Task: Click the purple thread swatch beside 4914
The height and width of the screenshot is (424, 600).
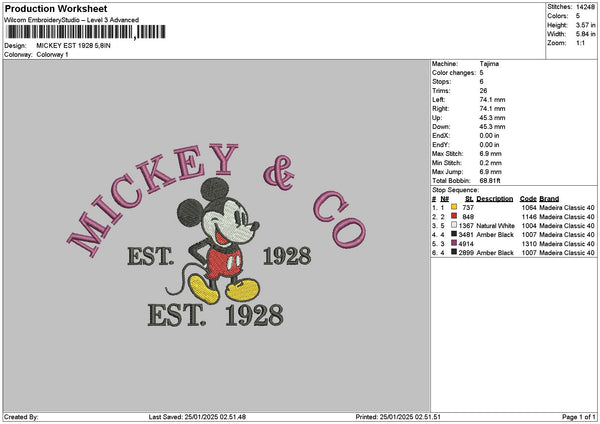Action: click(454, 243)
